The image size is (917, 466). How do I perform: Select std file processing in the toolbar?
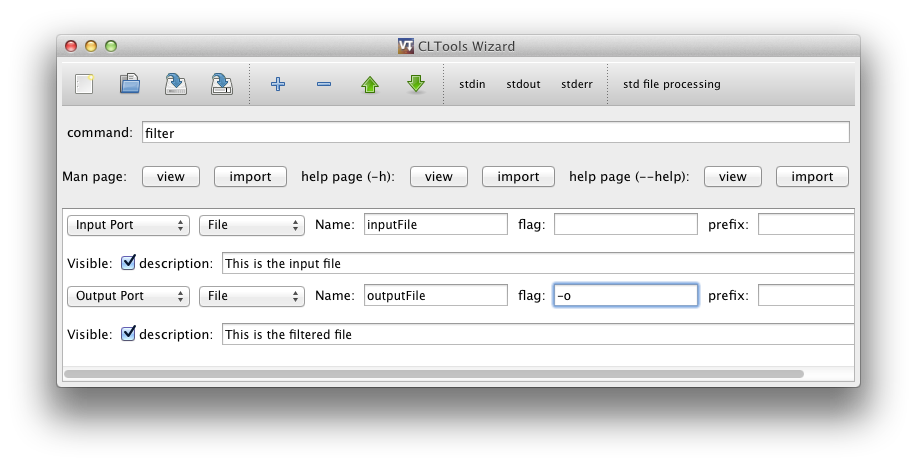671,85
